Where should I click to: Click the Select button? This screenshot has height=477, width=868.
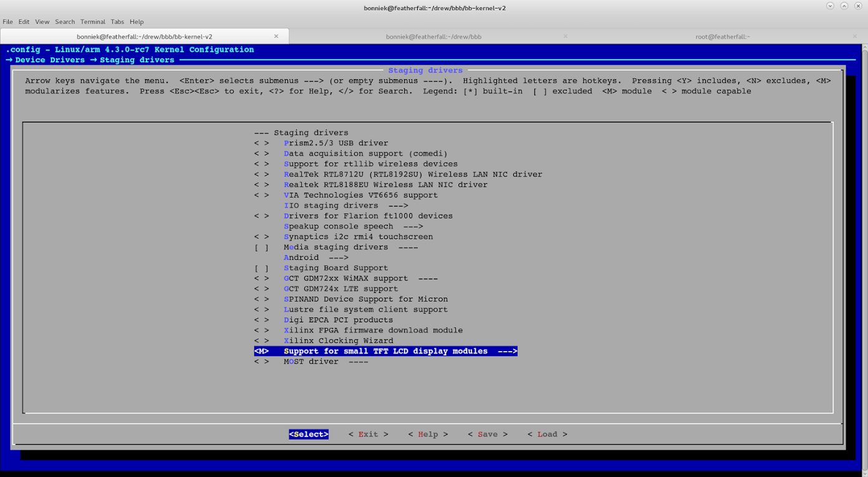click(x=308, y=434)
